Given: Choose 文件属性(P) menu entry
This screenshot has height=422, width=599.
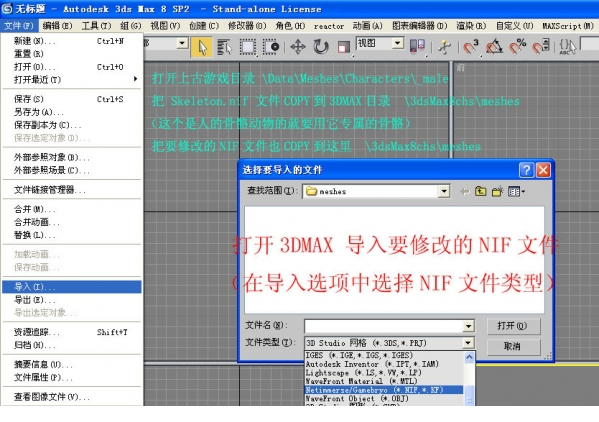Looking at the screenshot, I should (x=72, y=377).
